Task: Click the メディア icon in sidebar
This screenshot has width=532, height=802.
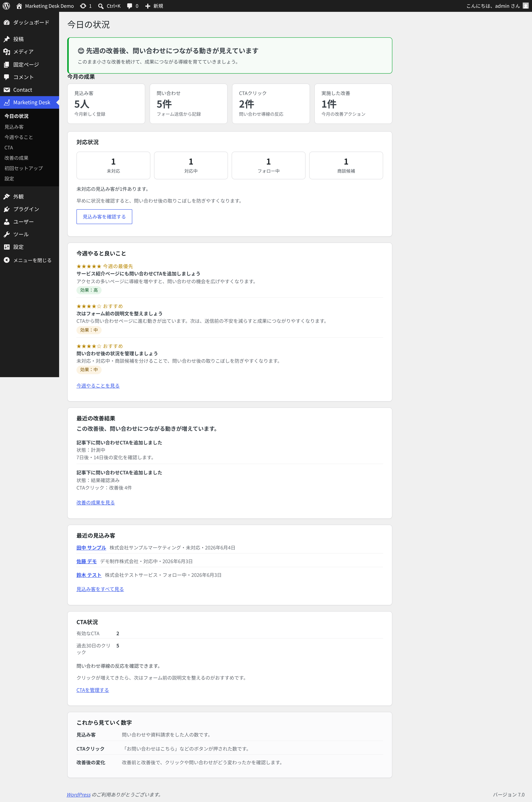Action: pyautogui.click(x=7, y=52)
